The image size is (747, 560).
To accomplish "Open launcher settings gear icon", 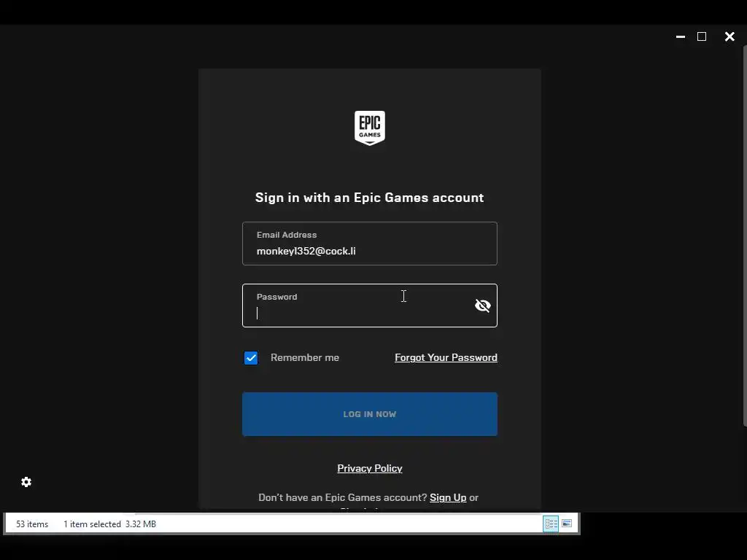I will coord(26,482).
